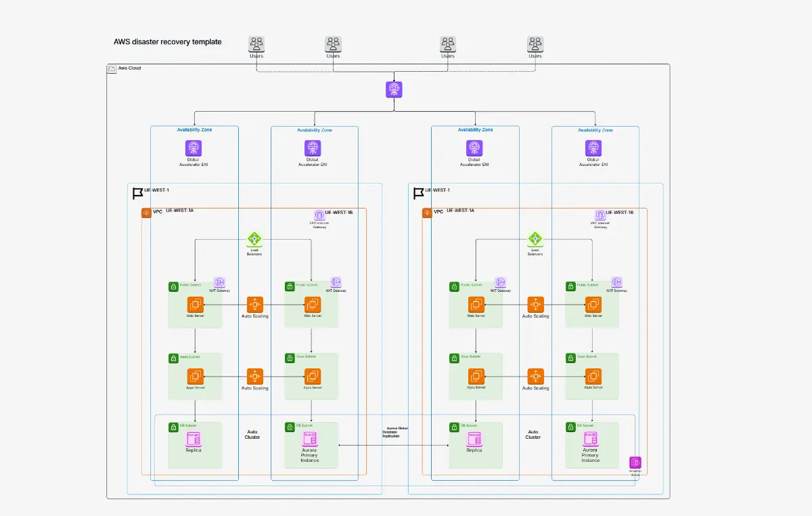
Task: Select the Replica database icon in the left DB Subnet
Action: pos(193,440)
